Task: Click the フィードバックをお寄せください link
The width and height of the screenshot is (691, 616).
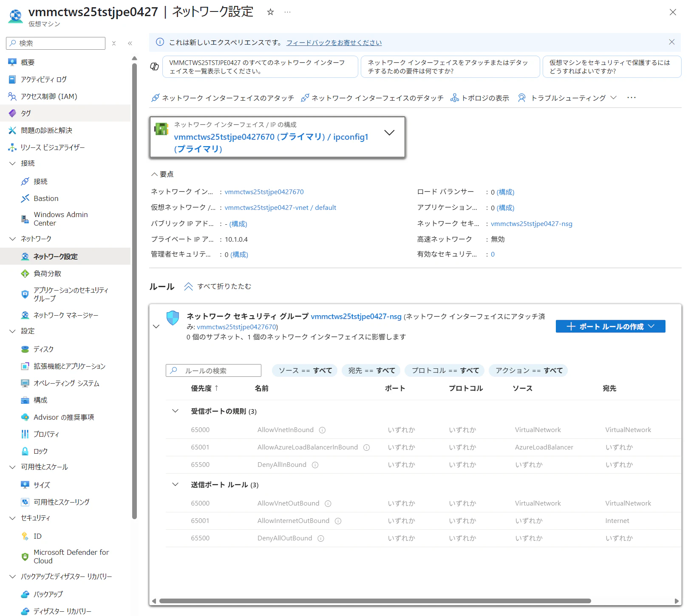Action: tap(334, 42)
